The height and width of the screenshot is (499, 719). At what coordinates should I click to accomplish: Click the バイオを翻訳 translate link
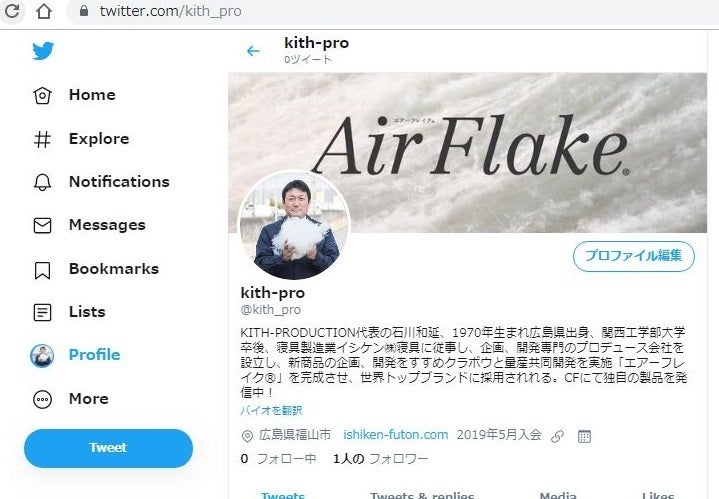(x=271, y=410)
